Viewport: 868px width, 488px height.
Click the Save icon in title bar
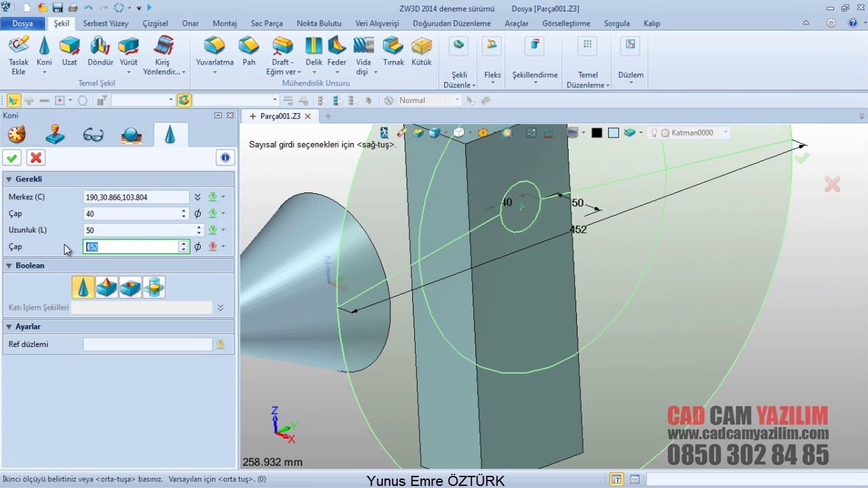58,8
